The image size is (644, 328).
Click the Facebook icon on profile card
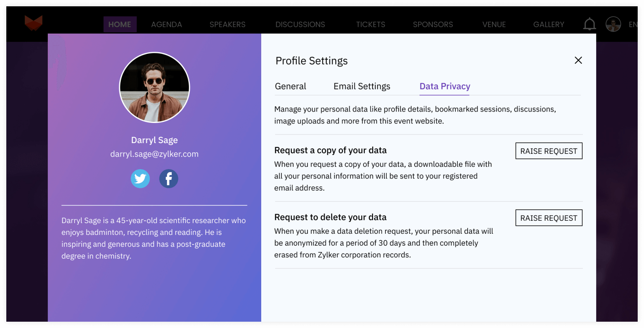coord(168,179)
